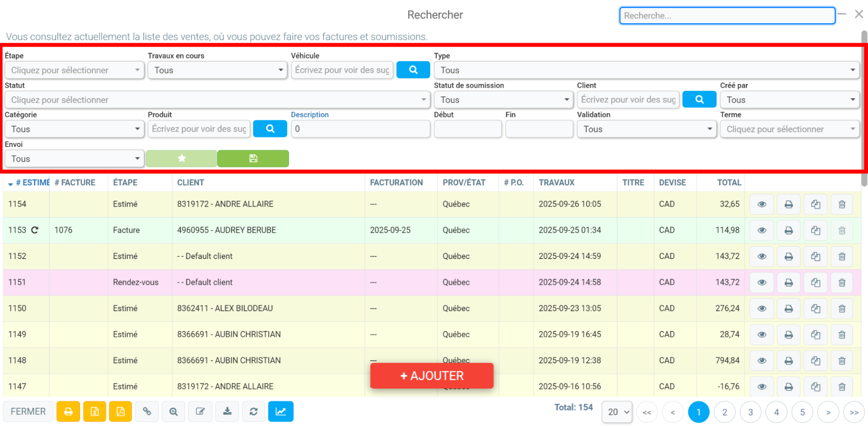Image resolution: width=868 pixels, height=426 pixels.
Task: Open the Envoi dropdown
Action: point(75,159)
